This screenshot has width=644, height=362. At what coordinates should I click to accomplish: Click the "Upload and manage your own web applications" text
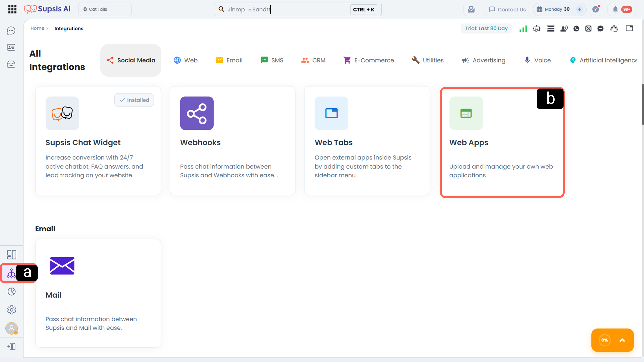(501, 171)
